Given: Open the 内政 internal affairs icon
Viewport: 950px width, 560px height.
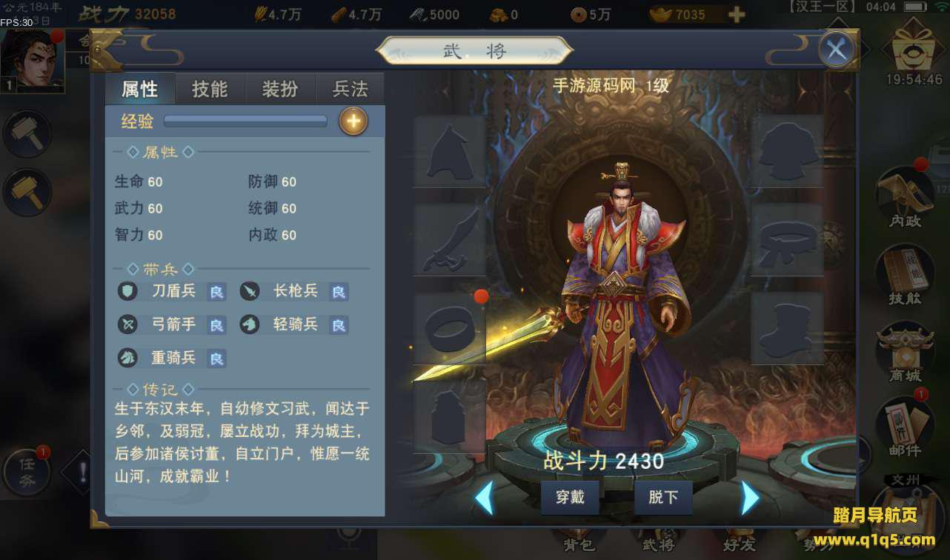Looking at the screenshot, I should coord(905,197).
